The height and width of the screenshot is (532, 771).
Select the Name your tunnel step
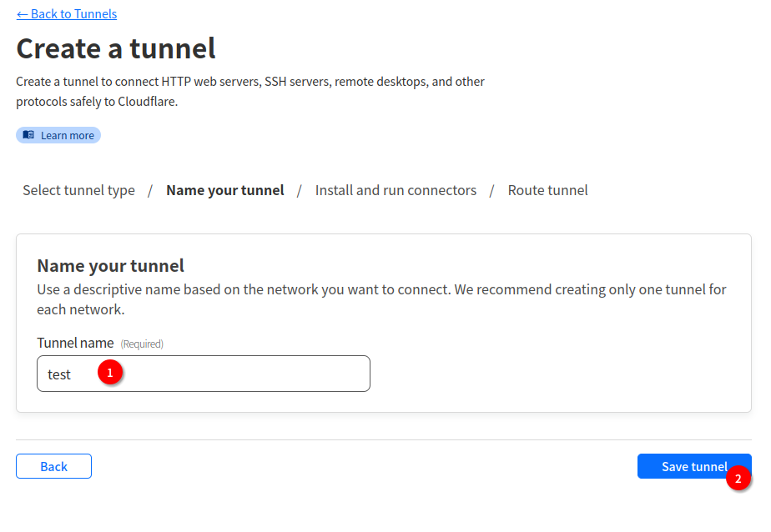pyautogui.click(x=225, y=190)
